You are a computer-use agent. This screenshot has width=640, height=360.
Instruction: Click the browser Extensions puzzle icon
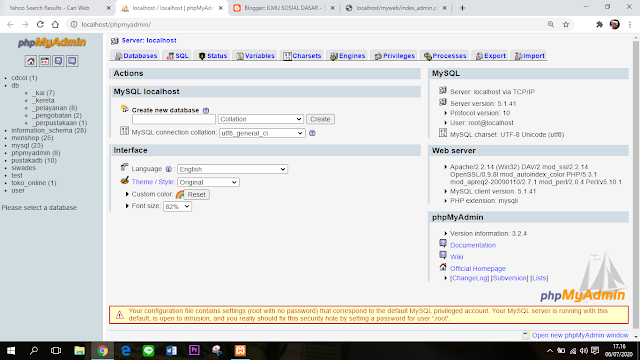pos(599,24)
